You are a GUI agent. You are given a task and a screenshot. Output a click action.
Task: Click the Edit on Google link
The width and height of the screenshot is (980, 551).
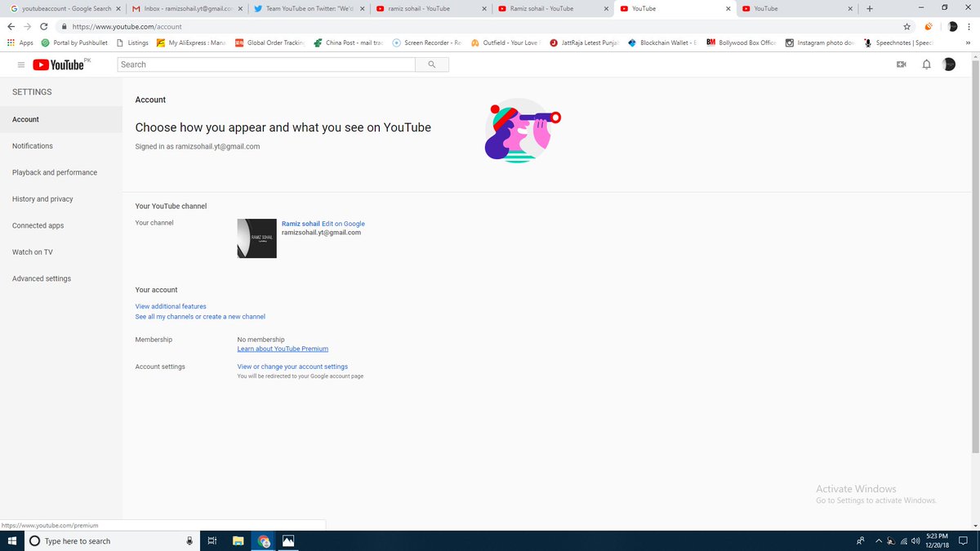[343, 224]
